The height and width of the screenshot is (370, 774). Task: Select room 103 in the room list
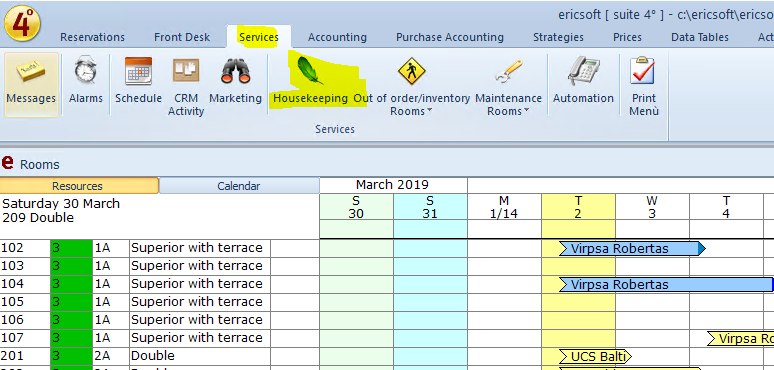pos(25,266)
